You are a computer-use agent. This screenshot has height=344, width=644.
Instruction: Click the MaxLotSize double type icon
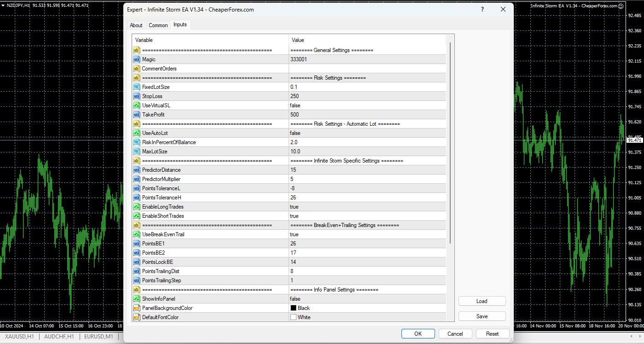coord(136,152)
